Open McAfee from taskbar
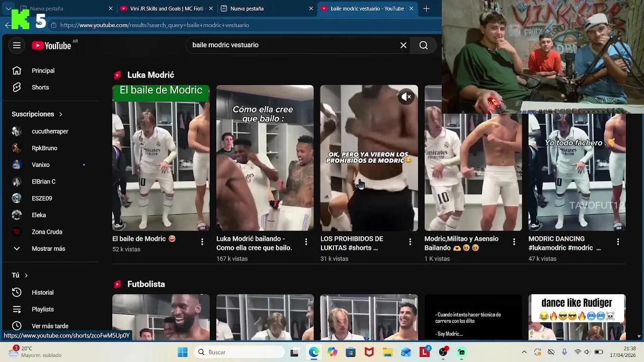644x362 pixels. click(x=369, y=352)
